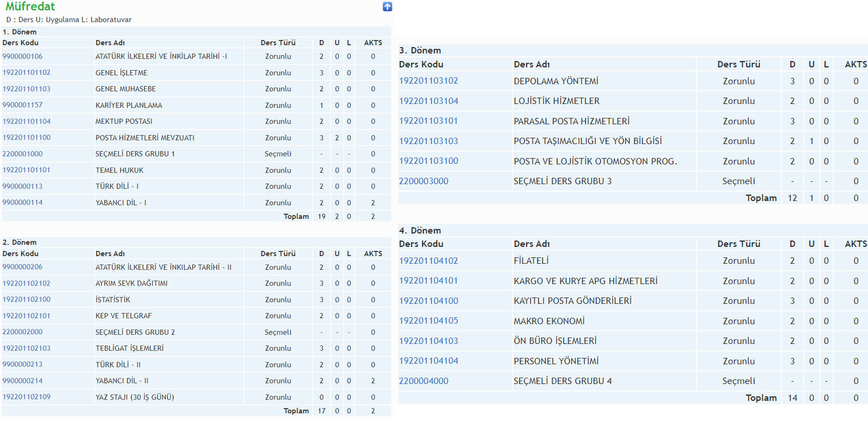This screenshot has height=434, width=868.
Task: Select İSTATİSTİK course name
Action: 113,300
